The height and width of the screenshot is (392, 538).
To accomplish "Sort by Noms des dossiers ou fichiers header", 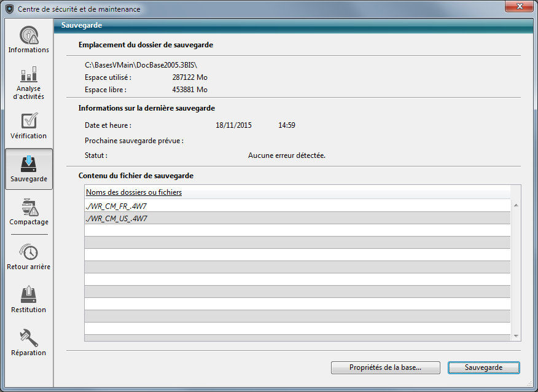I will coord(134,192).
